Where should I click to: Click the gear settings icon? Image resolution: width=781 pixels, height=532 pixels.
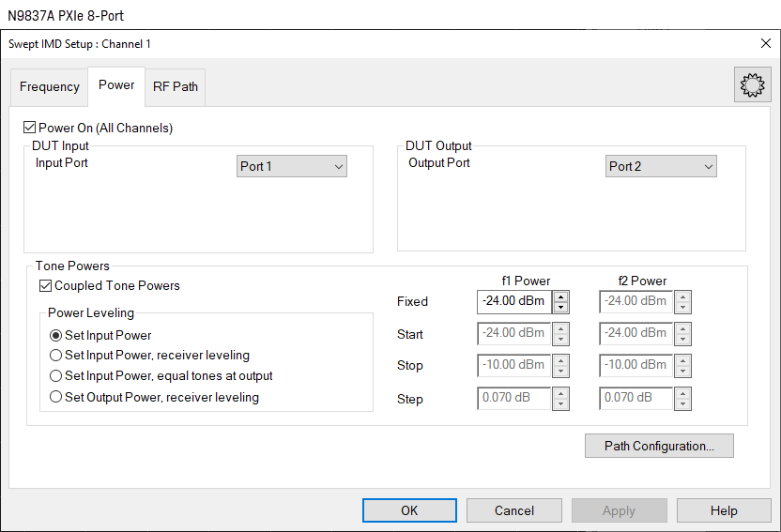(x=752, y=85)
